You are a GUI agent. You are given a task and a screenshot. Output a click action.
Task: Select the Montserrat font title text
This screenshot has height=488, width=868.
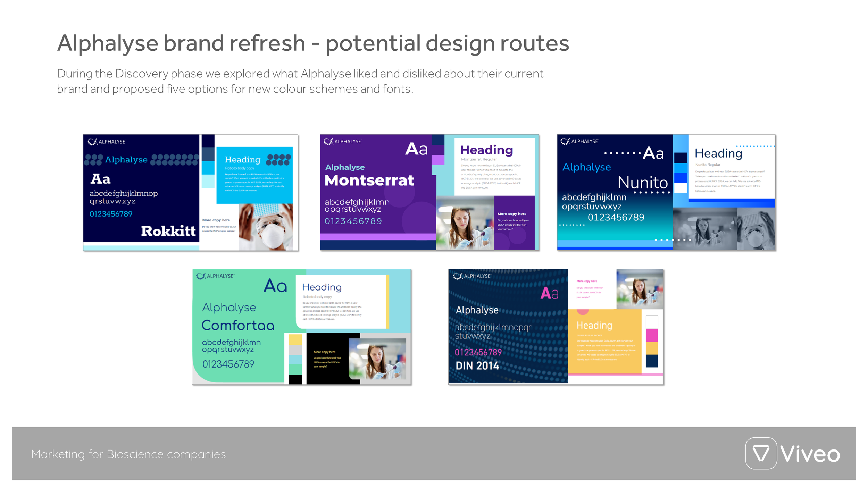coord(369,180)
